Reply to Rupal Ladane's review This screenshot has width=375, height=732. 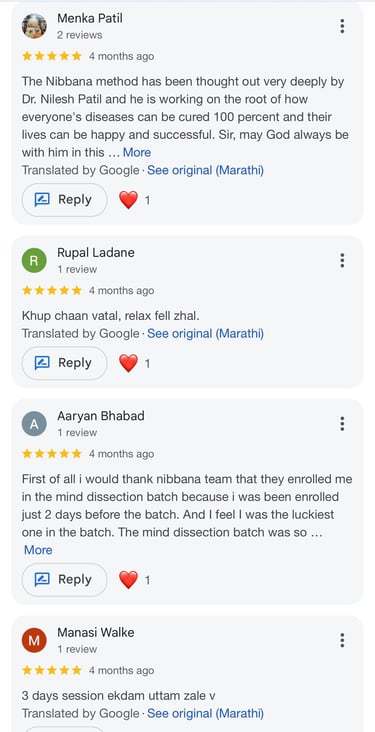(x=64, y=363)
